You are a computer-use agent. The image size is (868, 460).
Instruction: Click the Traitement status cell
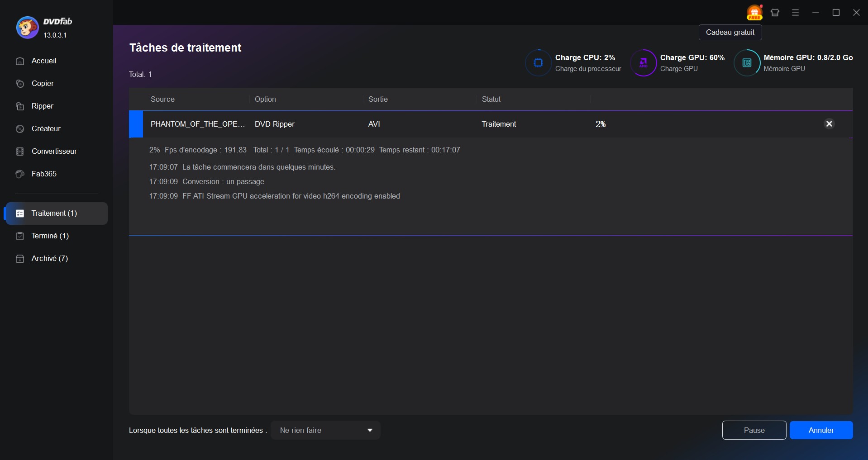click(499, 124)
